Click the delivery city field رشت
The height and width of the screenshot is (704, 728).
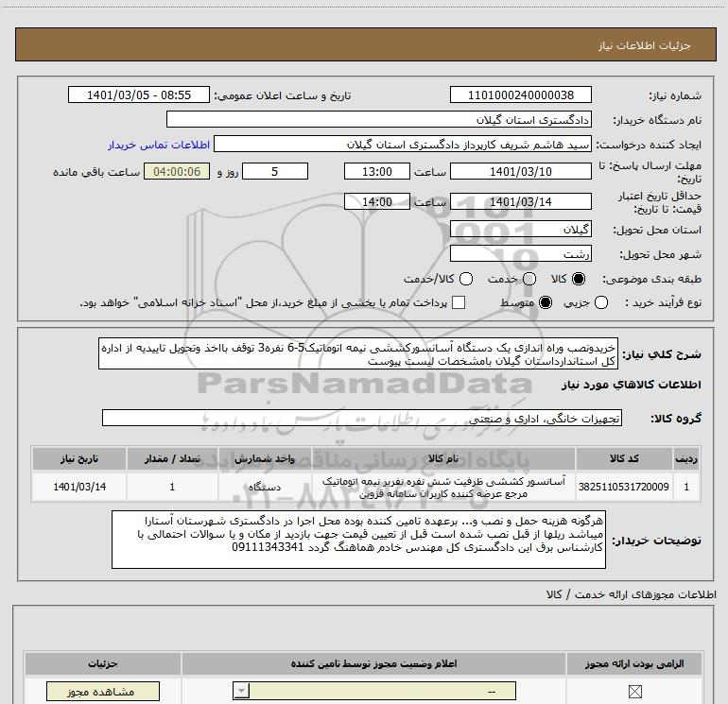click(520, 253)
